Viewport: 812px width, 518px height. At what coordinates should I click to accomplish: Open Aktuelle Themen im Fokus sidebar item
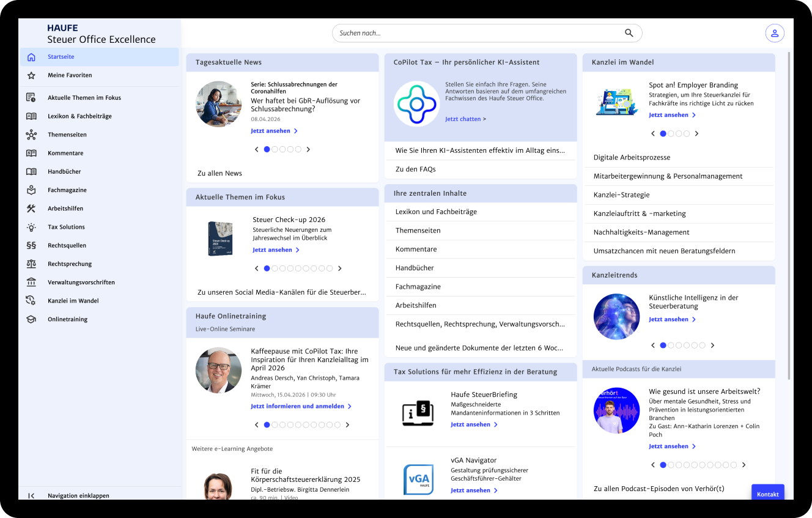100,98
